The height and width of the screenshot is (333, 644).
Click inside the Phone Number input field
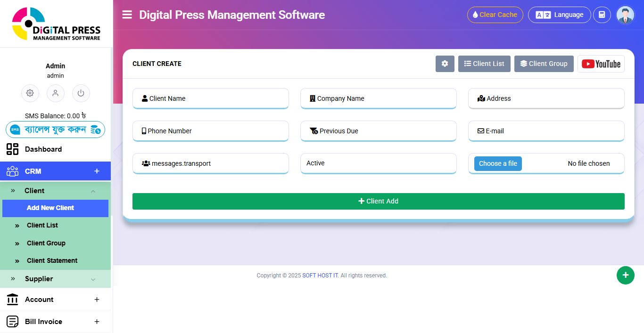(x=210, y=131)
